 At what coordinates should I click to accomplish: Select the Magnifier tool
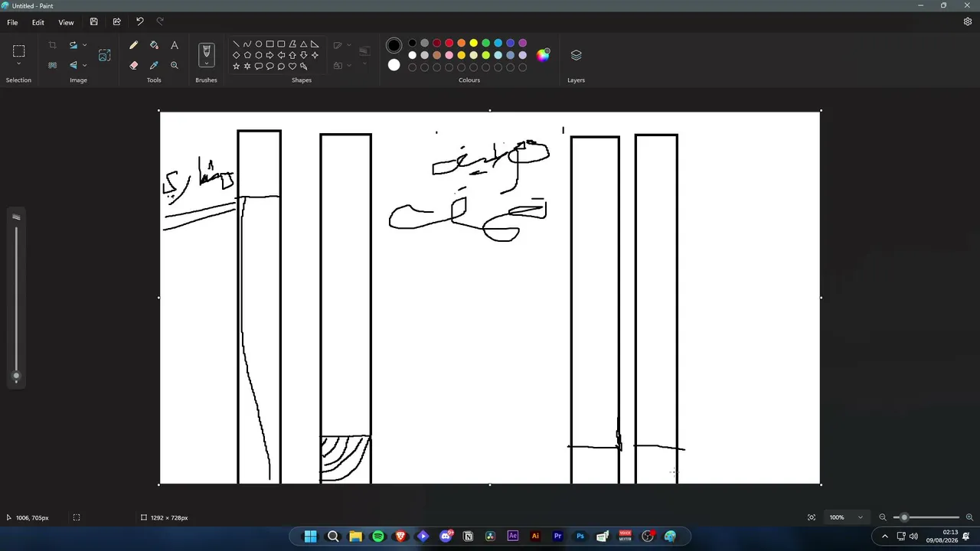coord(175,65)
